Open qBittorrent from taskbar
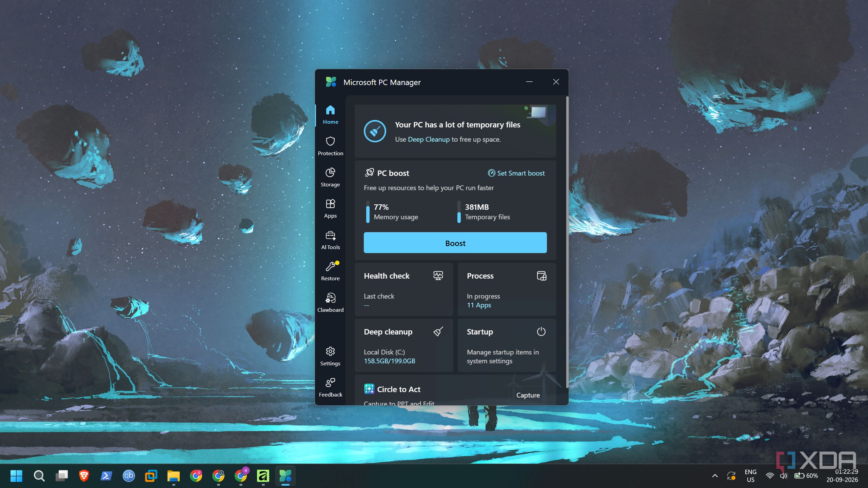The image size is (868, 488). click(129, 476)
